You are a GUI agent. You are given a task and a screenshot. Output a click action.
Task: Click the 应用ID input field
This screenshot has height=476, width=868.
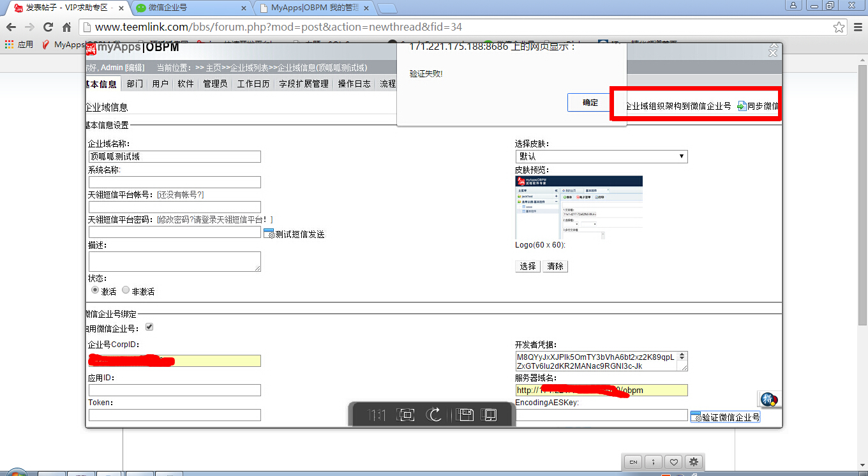click(175, 390)
